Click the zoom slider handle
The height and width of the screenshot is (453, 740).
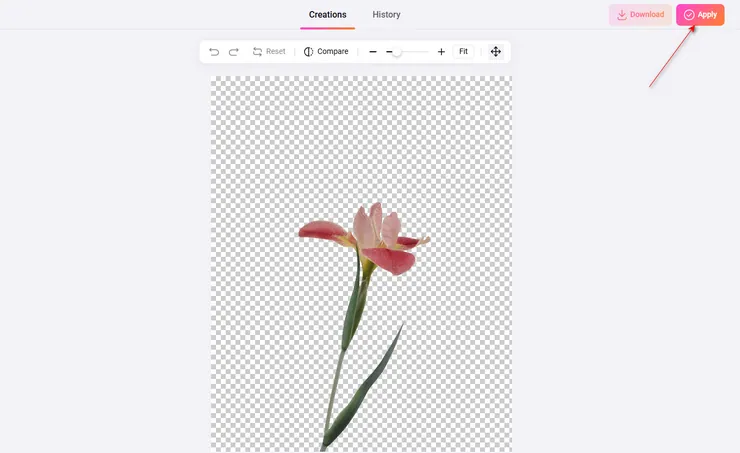[x=397, y=52]
